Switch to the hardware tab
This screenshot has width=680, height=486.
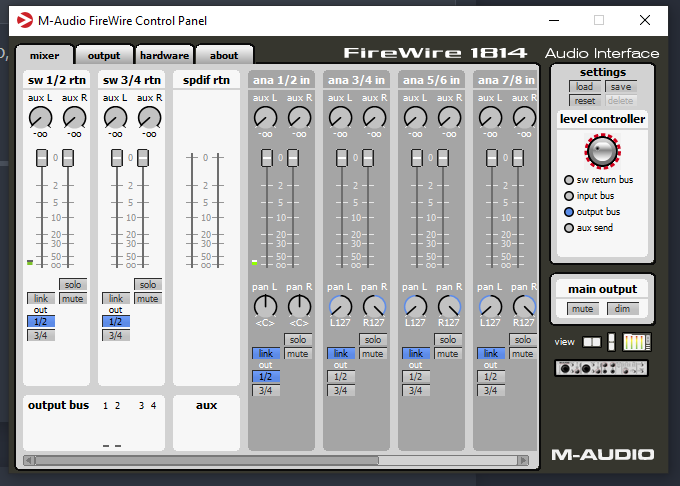pyautogui.click(x=164, y=55)
